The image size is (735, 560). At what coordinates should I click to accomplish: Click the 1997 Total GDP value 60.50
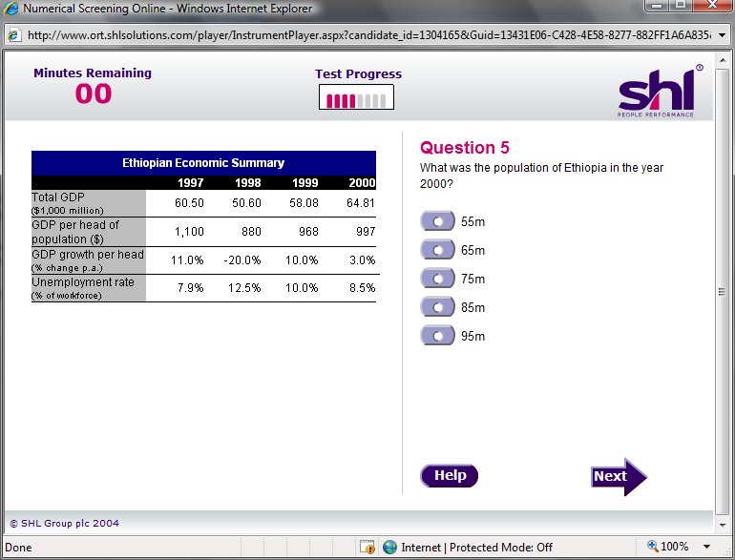189,203
